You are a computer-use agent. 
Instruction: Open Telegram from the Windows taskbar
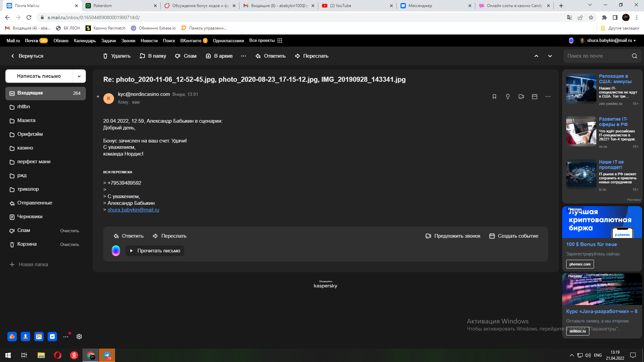pos(107,355)
